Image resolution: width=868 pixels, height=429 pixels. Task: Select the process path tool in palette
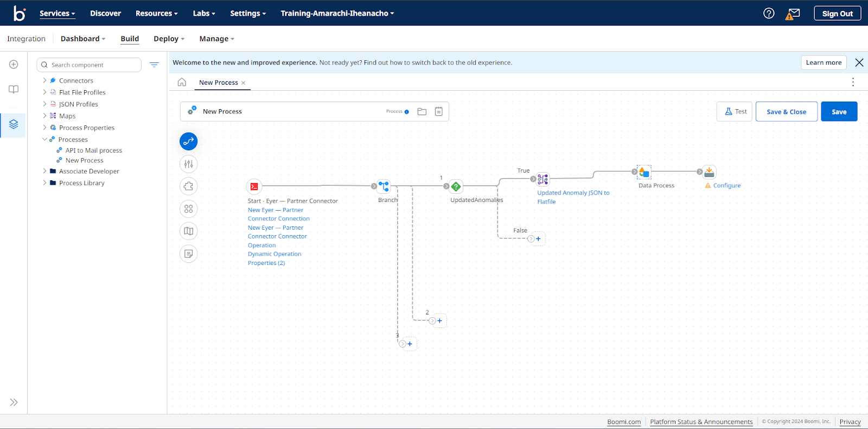coord(188,141)
